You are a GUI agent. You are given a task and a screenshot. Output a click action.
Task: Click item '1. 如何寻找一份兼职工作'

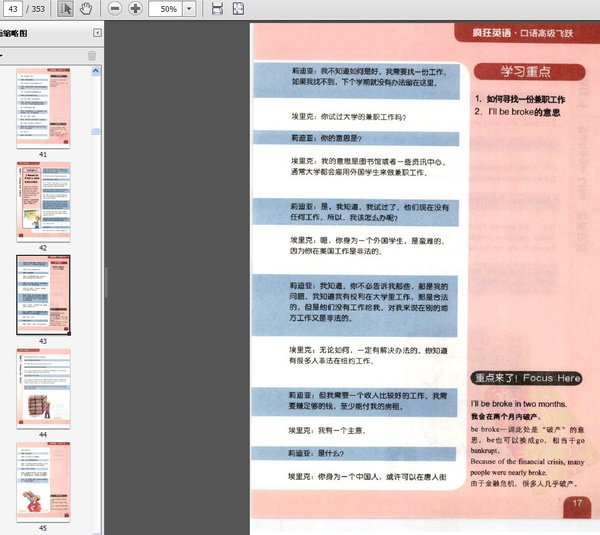click(x=520, y=99)
